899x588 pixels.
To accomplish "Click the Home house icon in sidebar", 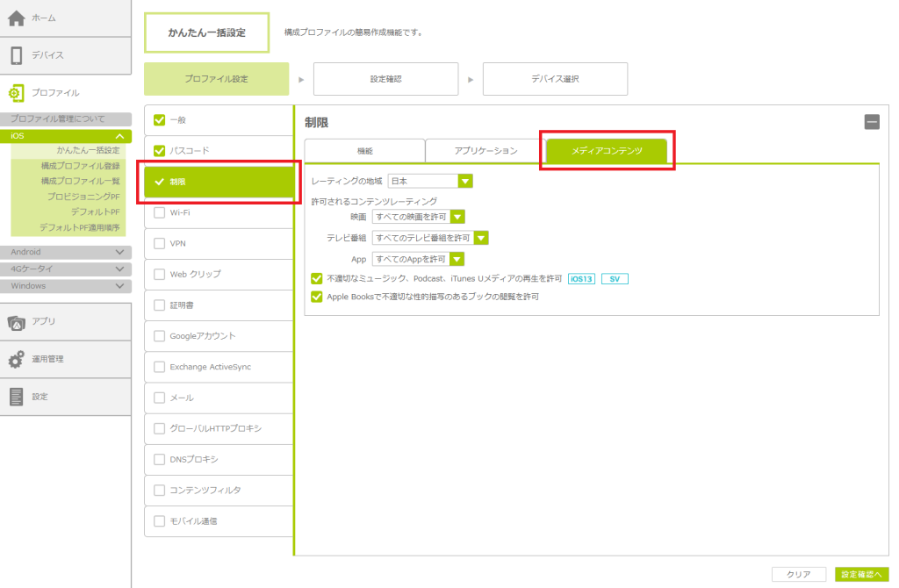I will pos(18,18).
